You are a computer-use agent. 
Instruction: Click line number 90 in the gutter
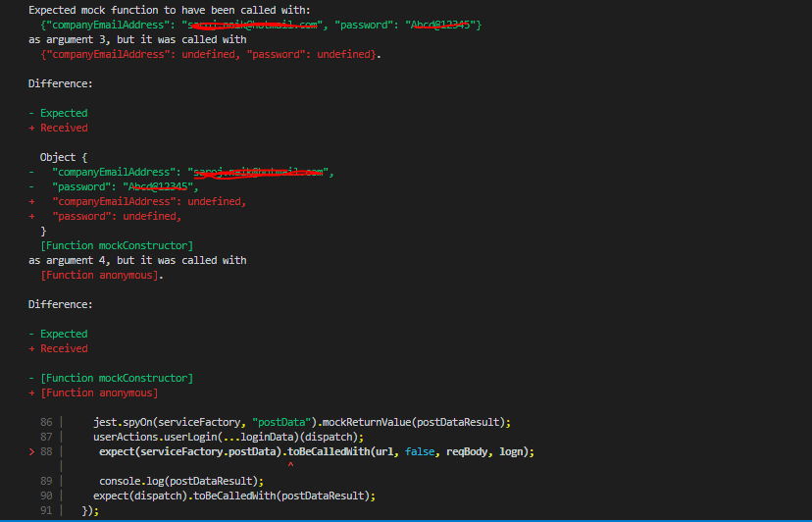(x=46, y=496)
